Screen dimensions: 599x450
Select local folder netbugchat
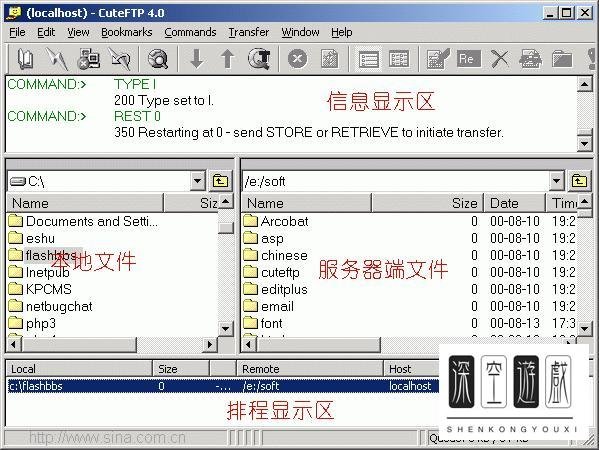click(x=50, y=306)
